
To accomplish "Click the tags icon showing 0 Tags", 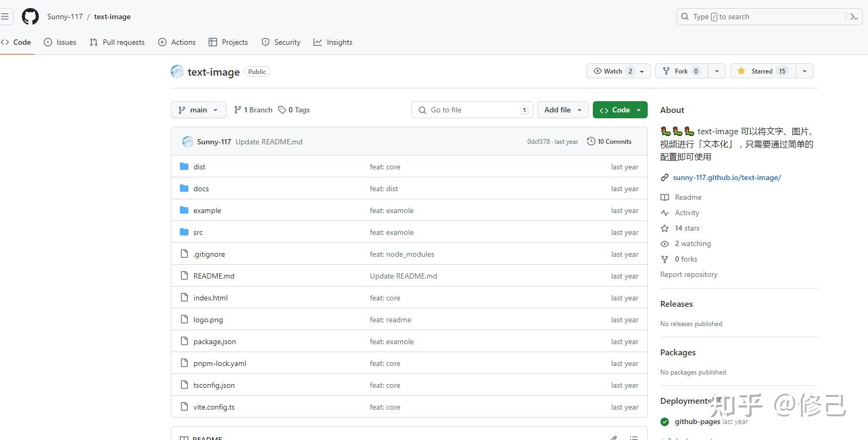I will [x=282, y=110].
